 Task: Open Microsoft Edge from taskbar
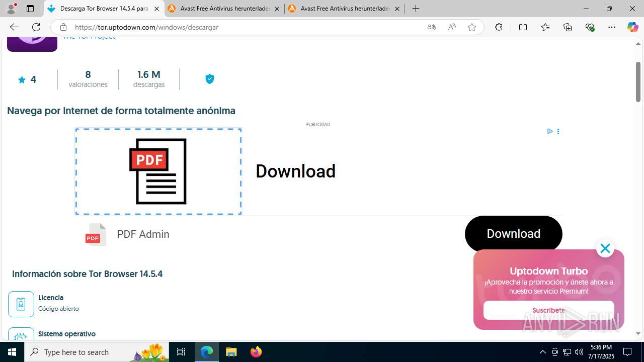point(207,352)
